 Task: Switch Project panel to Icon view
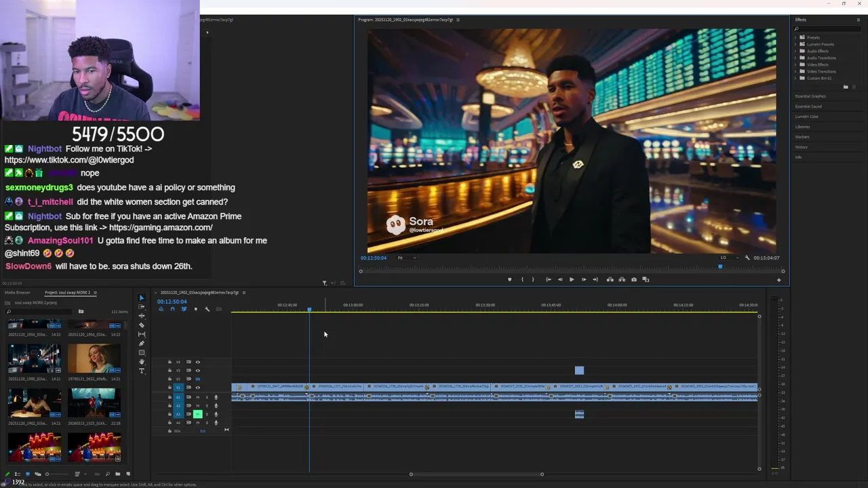pyautogui.click(x=28, y=474)
